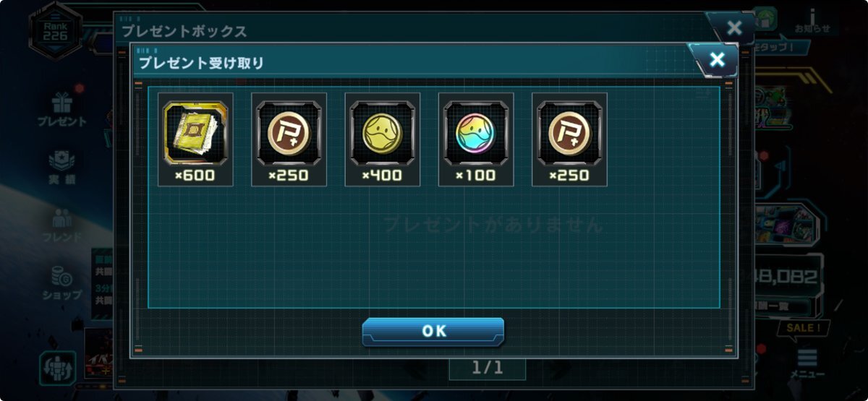Viewport: 868px width, 401px height.
Task: Close the プレゼント受け取り dialog
Action: 716,60
